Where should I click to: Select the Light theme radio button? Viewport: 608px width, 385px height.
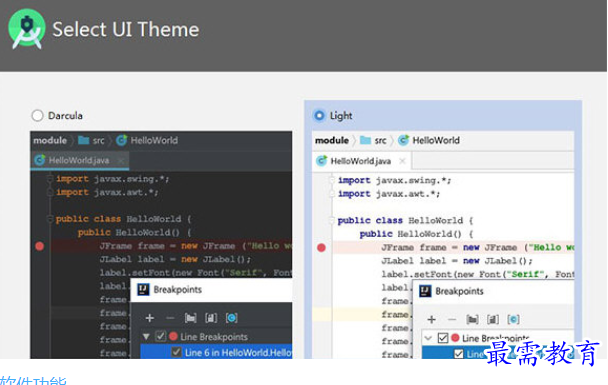[x=319, y=116]
